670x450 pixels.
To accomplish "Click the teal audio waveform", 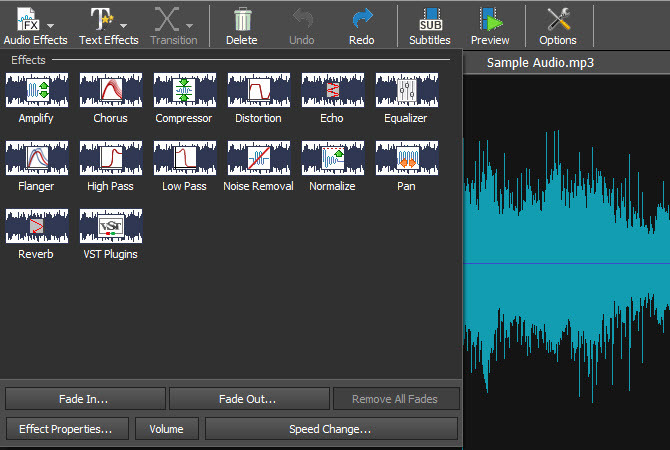I will click(x=567, y=265).
